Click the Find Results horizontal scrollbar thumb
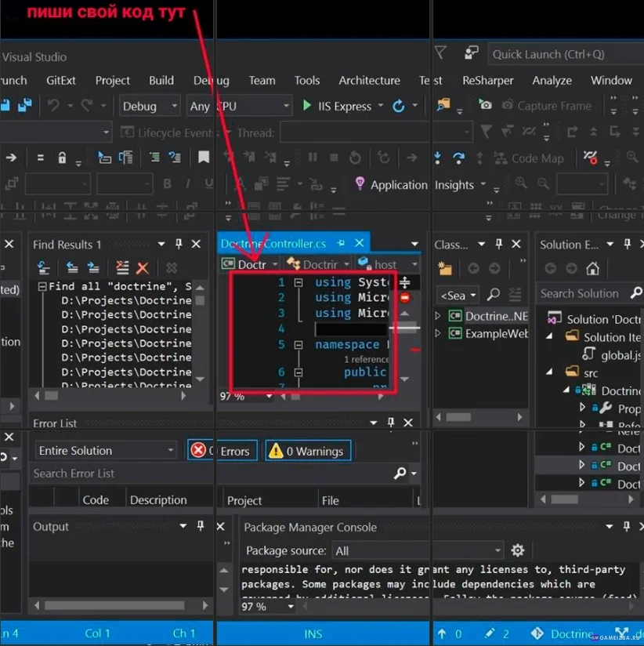Screen dimensions: 644x646 click(x=52, y=396)
